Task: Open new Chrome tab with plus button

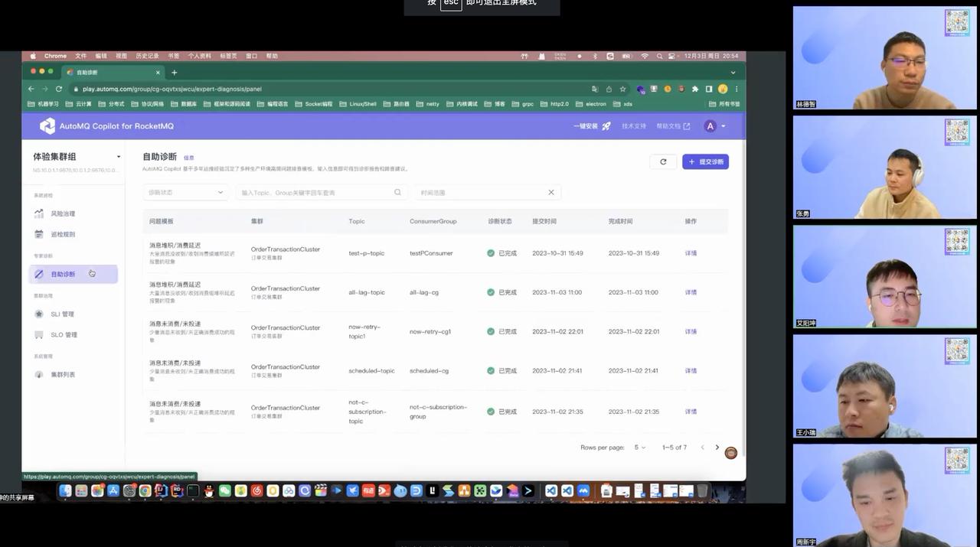Action: [174, 73]
